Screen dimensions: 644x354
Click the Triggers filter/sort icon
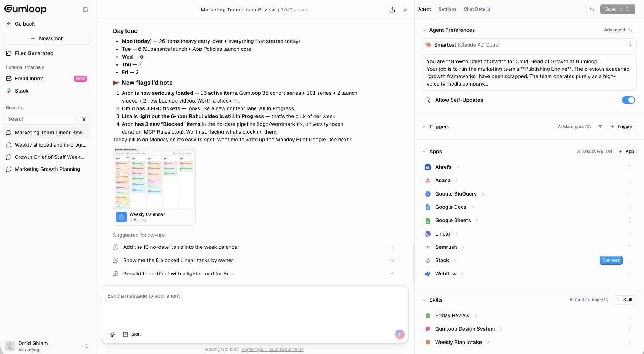coord(600,127)
